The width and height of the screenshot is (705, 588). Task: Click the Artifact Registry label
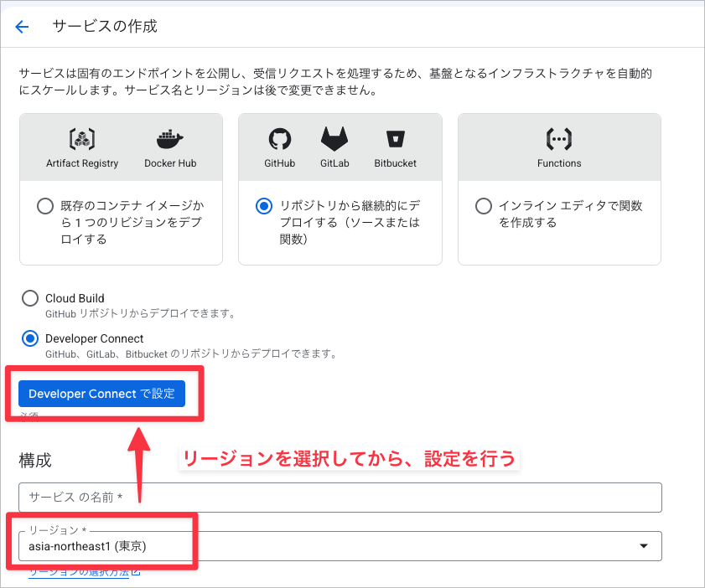[82, 163]
